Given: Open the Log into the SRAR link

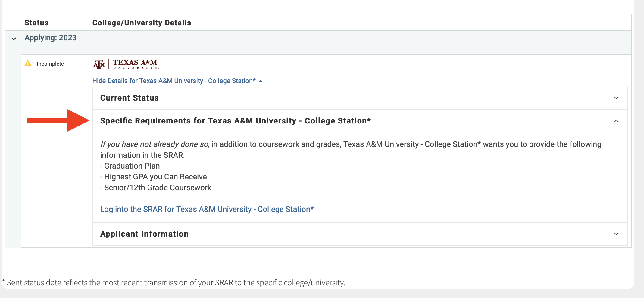Looking at the screenshot, I should click(x=207, y=209).
